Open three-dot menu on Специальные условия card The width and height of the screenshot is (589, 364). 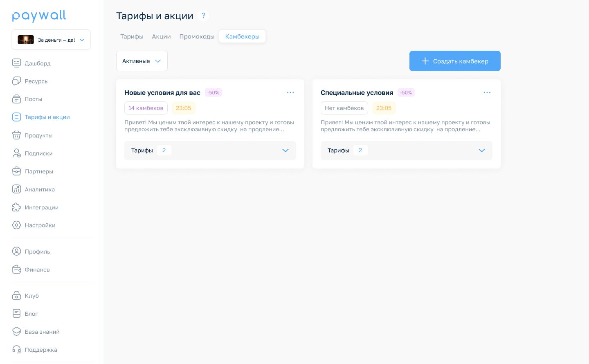pyautogui.click(x=487, y=92)
